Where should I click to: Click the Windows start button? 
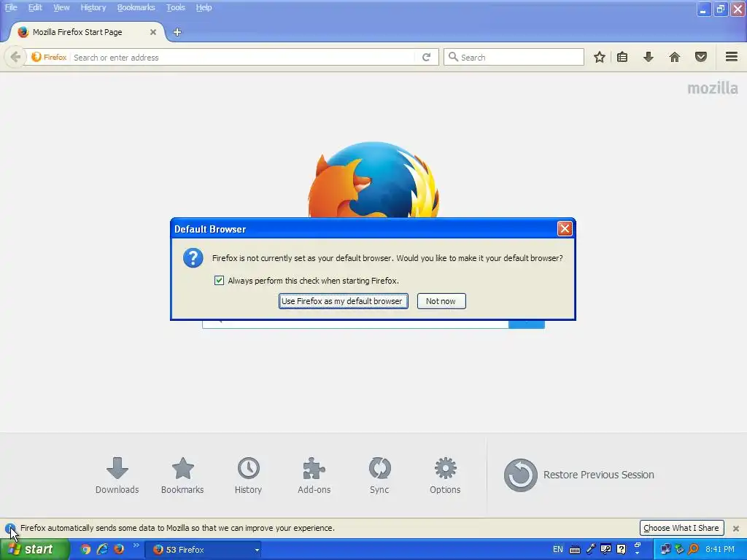[34, 550]
